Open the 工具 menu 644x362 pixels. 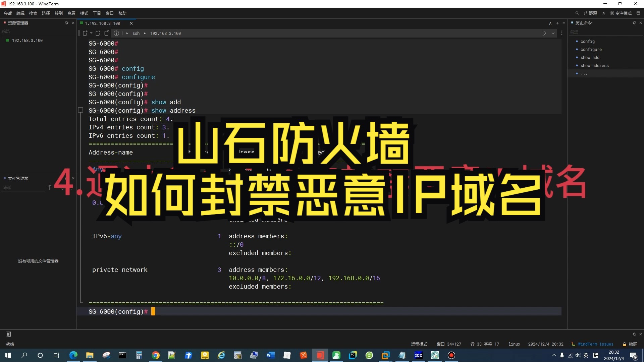[97, 13]
